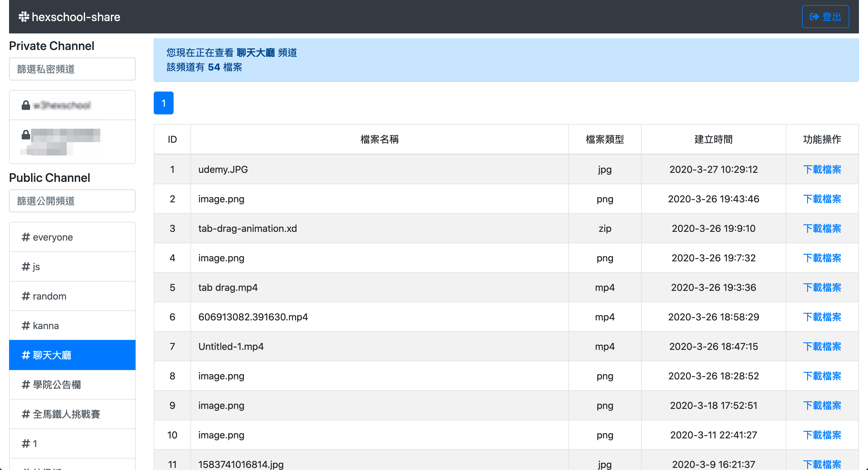Download Untitled-1.mp4 via its link

click(822, 347)
